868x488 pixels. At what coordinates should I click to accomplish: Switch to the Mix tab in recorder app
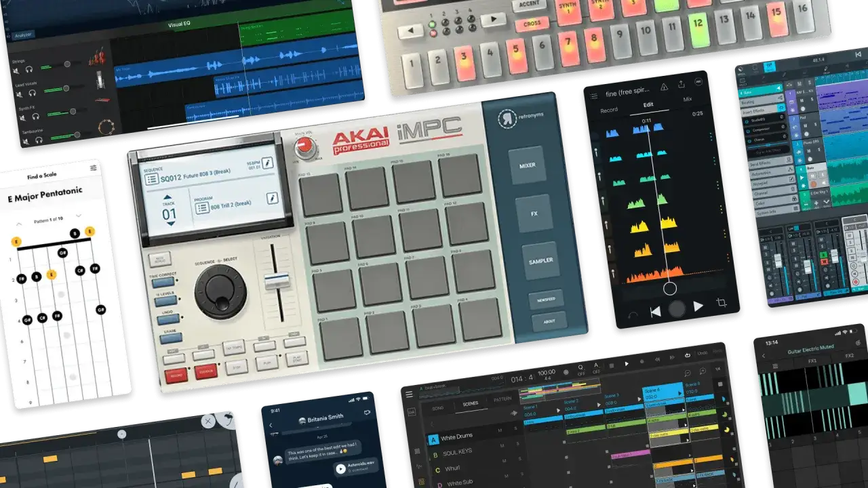(688, 99)
